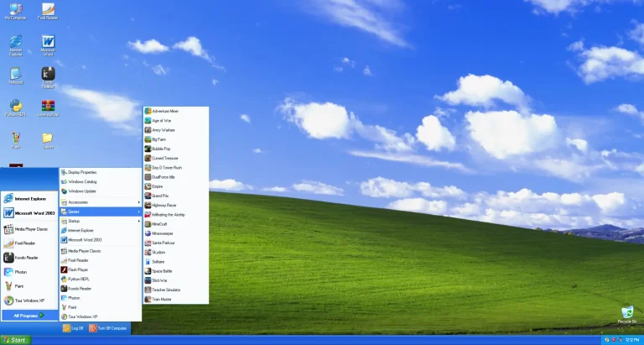The image size is (644, 345).
Task: Select the Notepad desktop icon
Action: click(16, 76)
